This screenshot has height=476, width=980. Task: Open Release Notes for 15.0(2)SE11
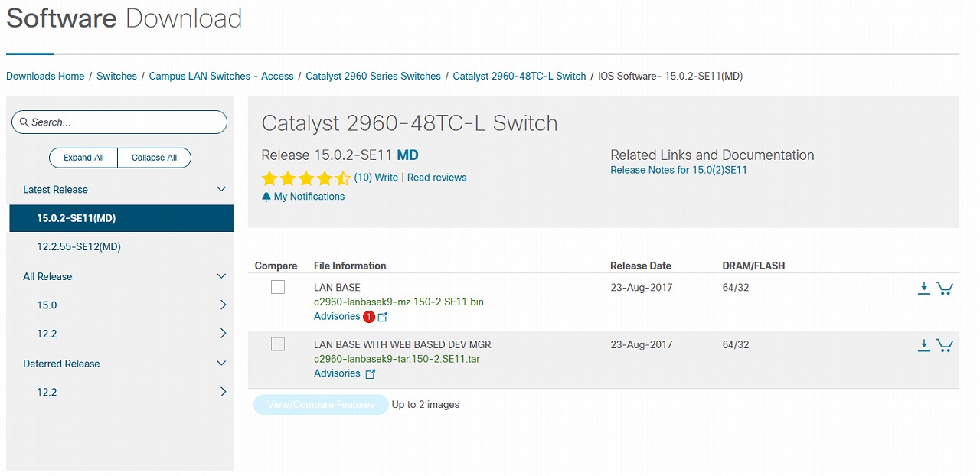click(678, 170)
